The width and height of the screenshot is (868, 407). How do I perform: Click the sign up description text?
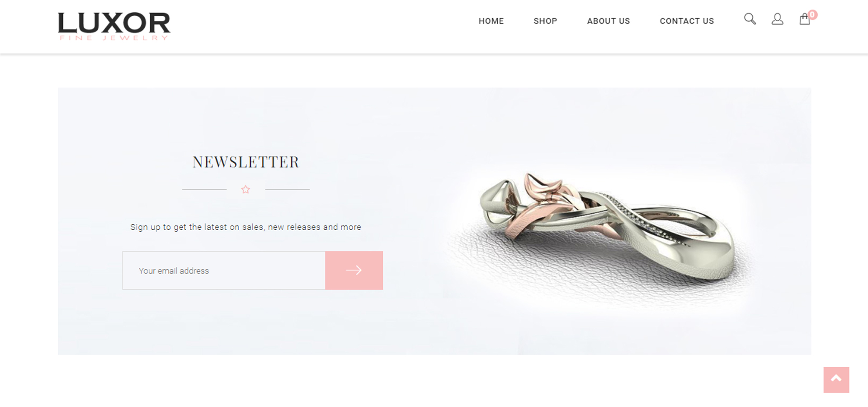pyautogui.click(x=245, y=227)
